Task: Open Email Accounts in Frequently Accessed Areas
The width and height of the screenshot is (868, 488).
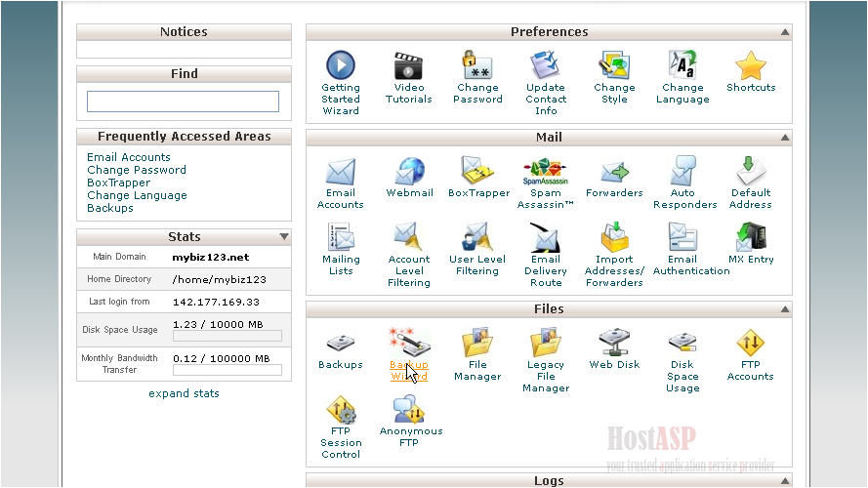Action: [129, 157]
